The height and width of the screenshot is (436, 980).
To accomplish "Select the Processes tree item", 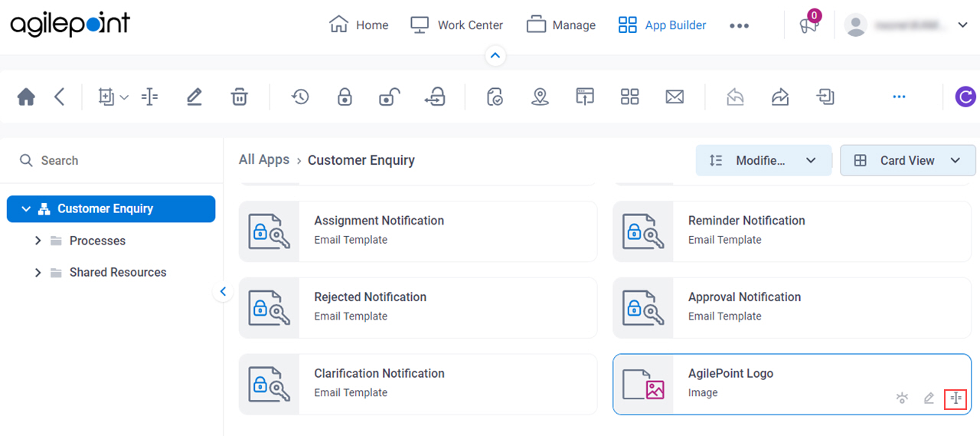I will 97,241.
